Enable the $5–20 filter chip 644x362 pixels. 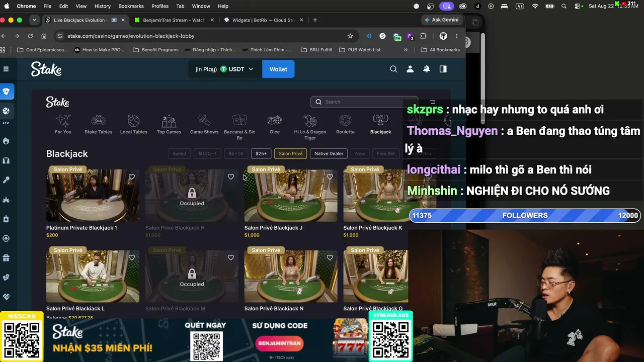pos(236,154)
